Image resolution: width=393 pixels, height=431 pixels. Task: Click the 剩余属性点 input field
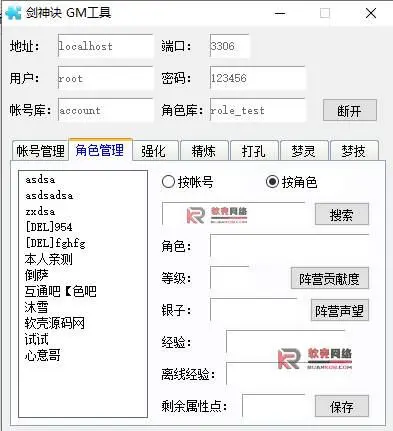pos(273,406)
